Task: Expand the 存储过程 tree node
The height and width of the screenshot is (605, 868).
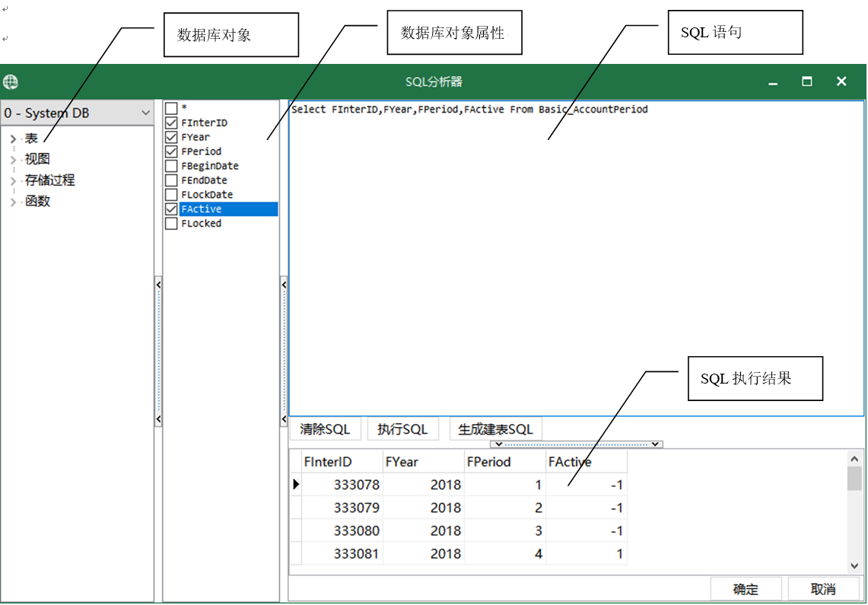Action: click(13, 181)
